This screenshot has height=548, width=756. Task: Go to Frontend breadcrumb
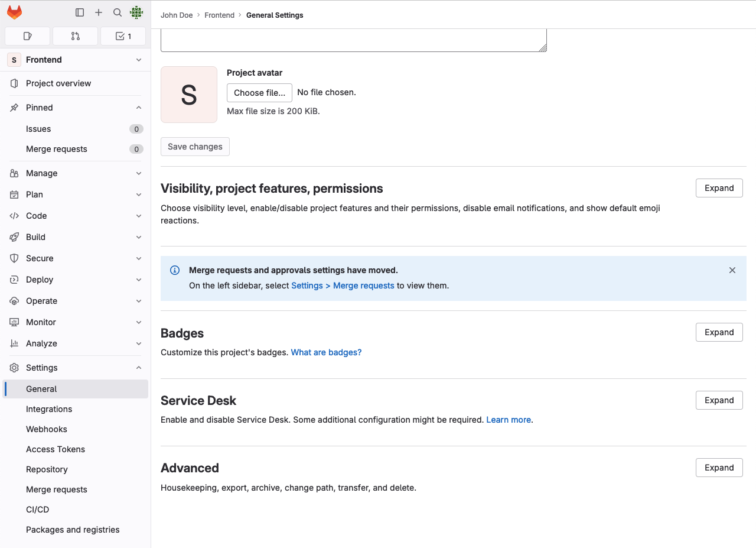220,15
